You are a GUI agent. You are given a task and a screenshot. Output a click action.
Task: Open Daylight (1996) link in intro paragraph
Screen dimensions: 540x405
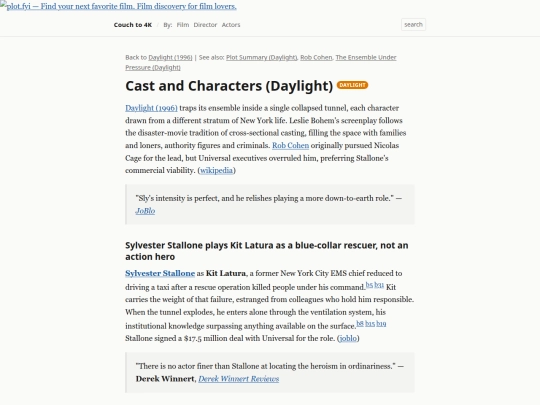151,108
